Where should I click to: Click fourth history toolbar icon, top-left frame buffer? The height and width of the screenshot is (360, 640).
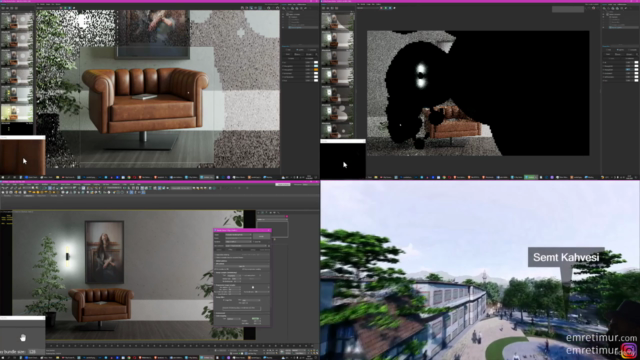tap(16, 8)
